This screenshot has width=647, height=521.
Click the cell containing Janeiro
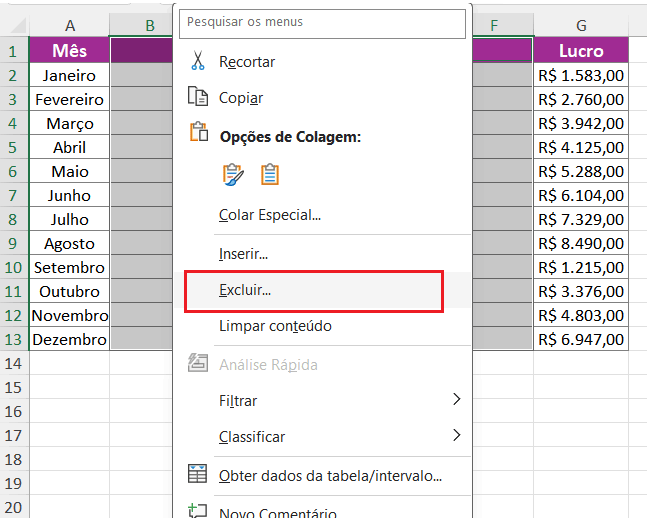[x=70, y=75]
